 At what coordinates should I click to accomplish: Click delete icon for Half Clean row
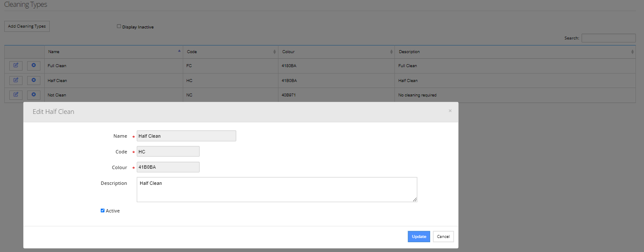pyautogui.click(x=34, y=80)
